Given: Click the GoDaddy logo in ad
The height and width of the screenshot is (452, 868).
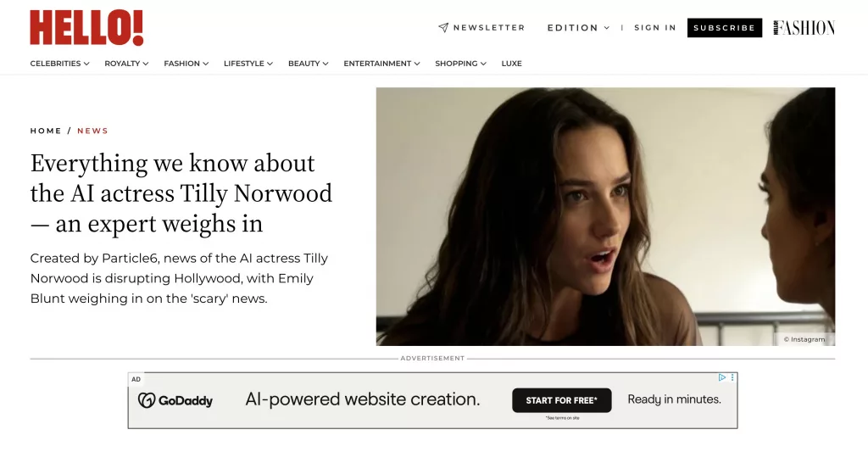Looking at the screenshot, I should pos(175,400).
